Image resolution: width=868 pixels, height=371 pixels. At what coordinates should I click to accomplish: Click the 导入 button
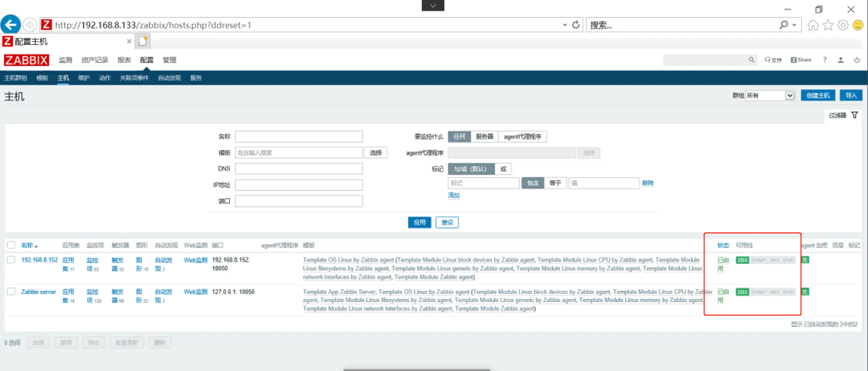pos(851,95)
